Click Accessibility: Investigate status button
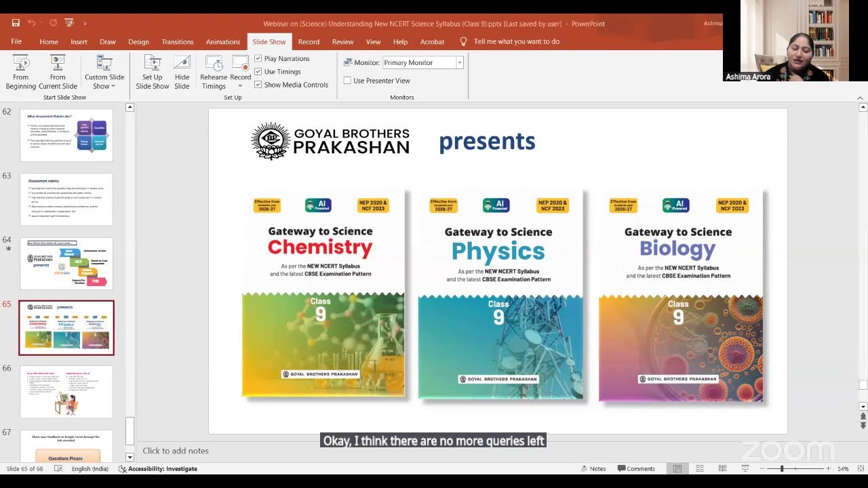868x488 pixels. pos(158,469)
